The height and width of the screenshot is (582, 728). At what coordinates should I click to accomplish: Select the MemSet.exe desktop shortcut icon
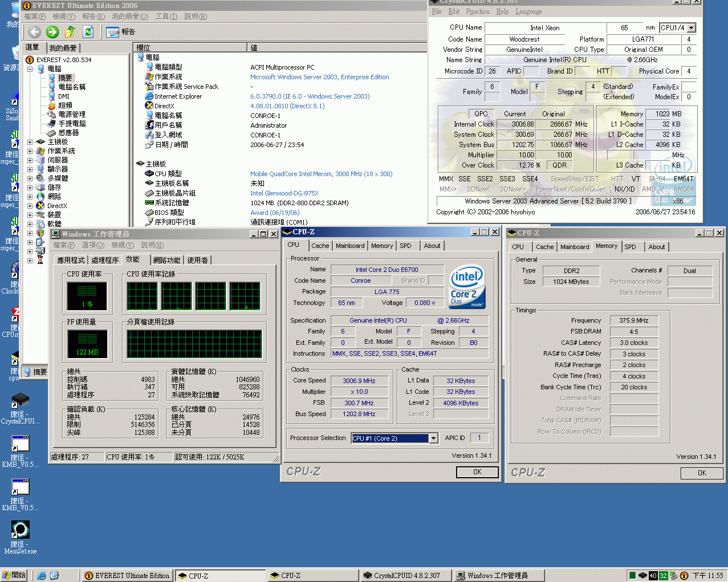pyautogui.click(x=20, y=530)
